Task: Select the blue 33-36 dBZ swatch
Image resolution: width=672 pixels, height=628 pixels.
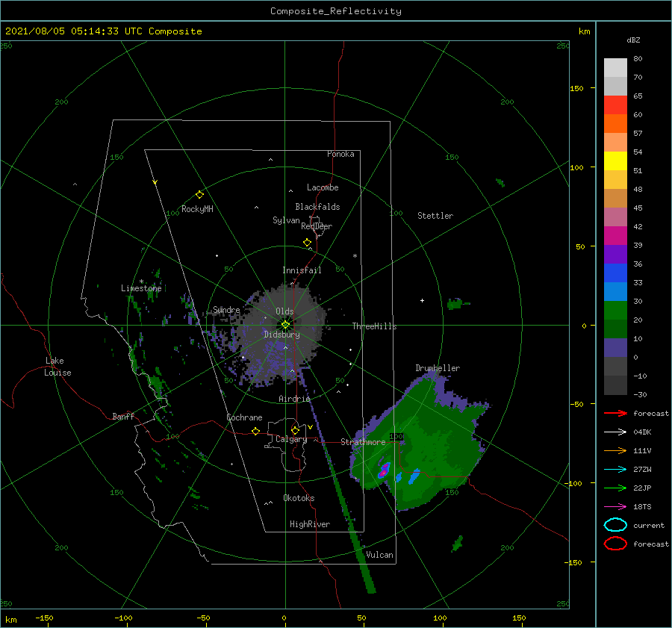Action: (x=615, y=273)
